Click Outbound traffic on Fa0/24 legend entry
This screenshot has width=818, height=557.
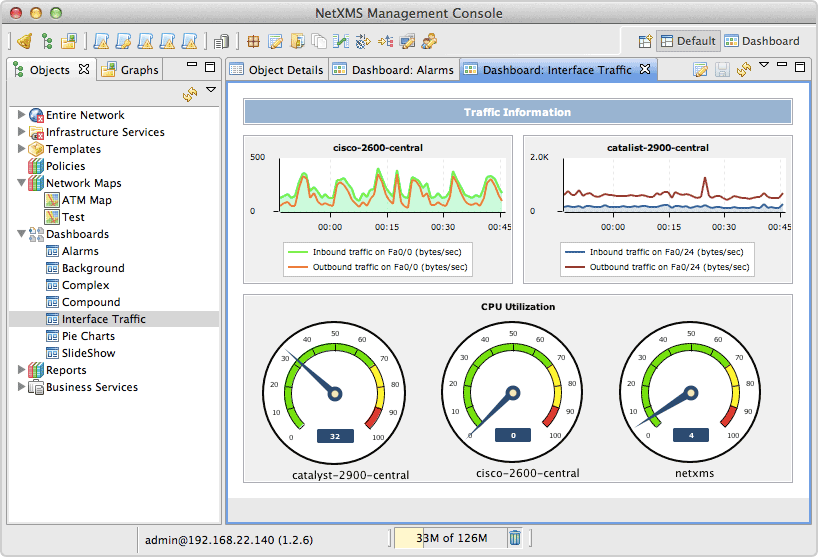(657, 267)
